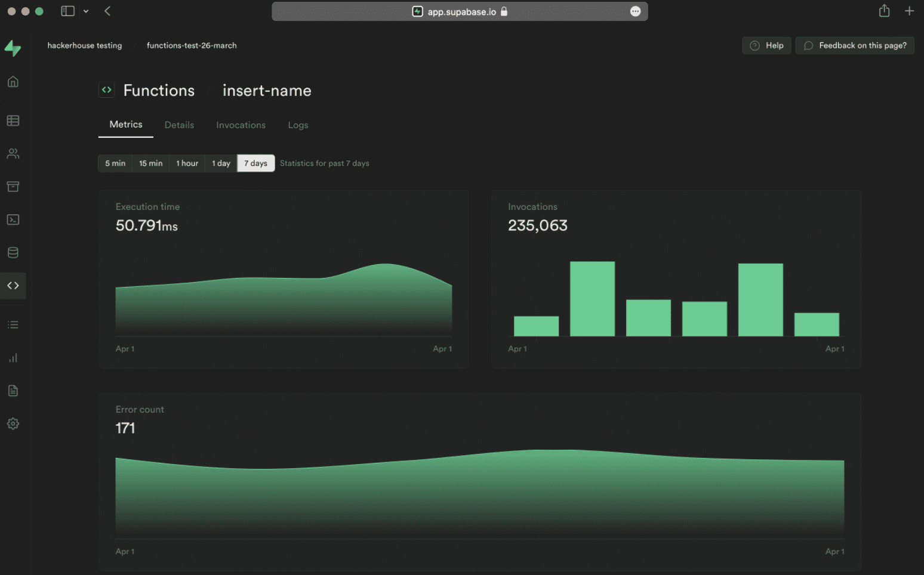The height and width of the screenshot is (575, 924).
Task: Click the fifth Invocations bar
Action: coord(760,300)
